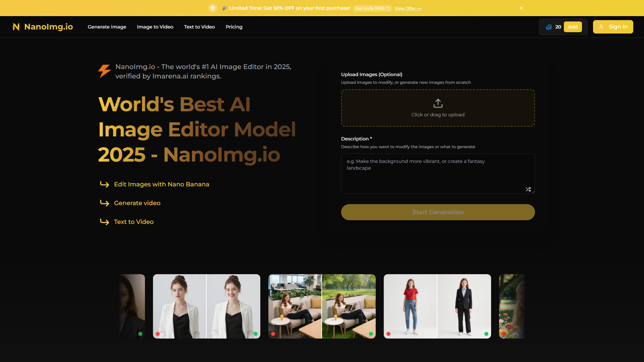Open the sofa office-to-park example
Image resolution: width=644 pixels, height=362 pixels.
322,306
